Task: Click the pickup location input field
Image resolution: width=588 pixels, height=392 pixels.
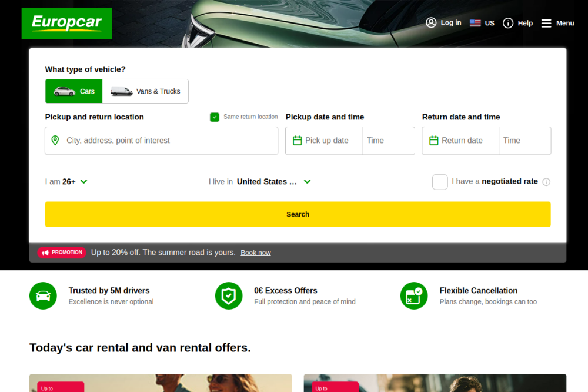Action: (161, 141)
